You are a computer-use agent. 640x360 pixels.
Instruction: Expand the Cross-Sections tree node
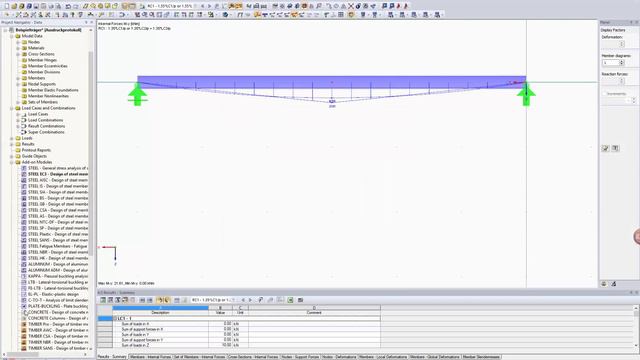coord(18,54)
